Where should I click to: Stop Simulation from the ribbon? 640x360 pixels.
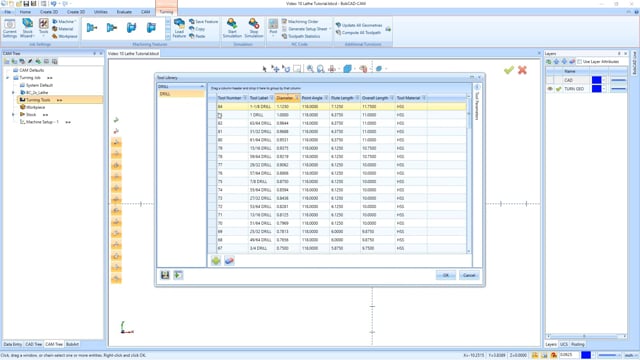click(253, 28)
